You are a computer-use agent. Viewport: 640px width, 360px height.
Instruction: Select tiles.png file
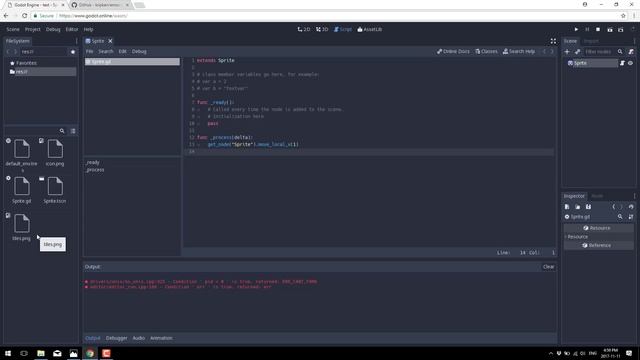[22, 227]
